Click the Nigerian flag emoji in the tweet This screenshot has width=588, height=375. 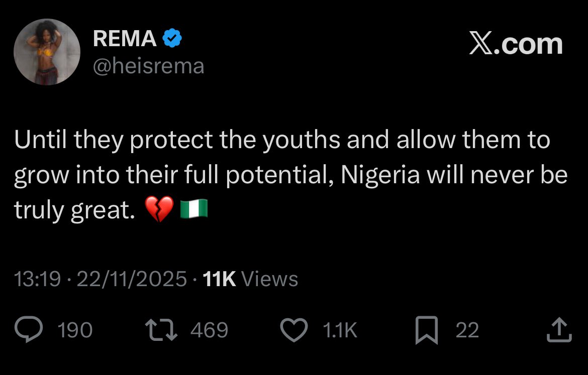coord(193,209)
